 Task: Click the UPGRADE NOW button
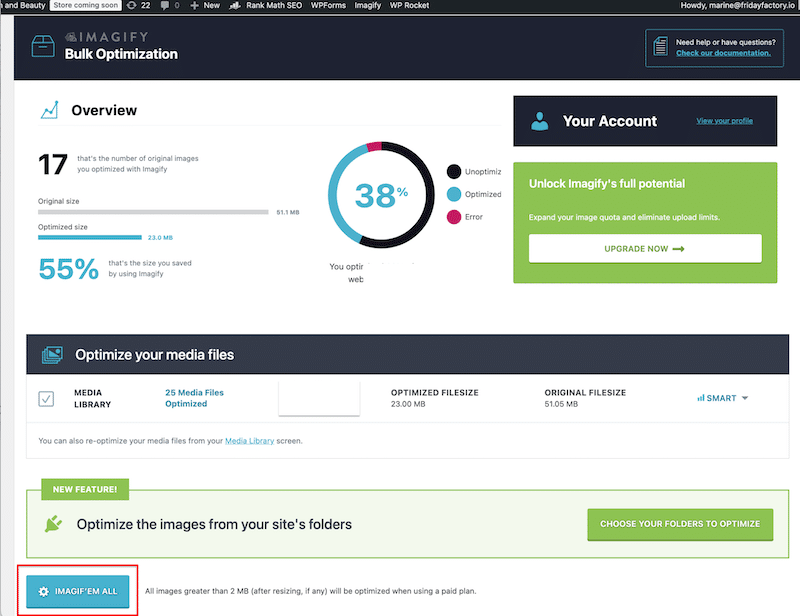645,249
